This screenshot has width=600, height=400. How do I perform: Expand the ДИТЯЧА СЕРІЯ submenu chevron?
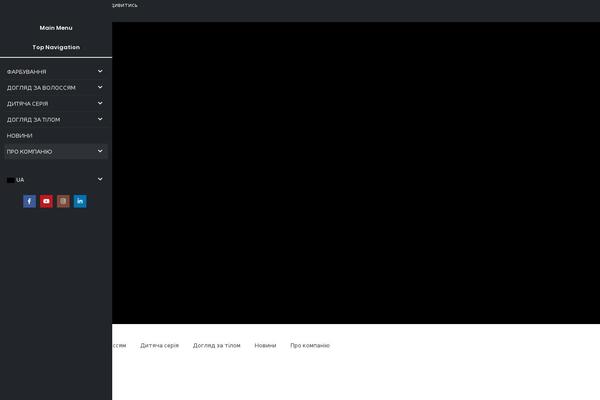tap(100, 103)
